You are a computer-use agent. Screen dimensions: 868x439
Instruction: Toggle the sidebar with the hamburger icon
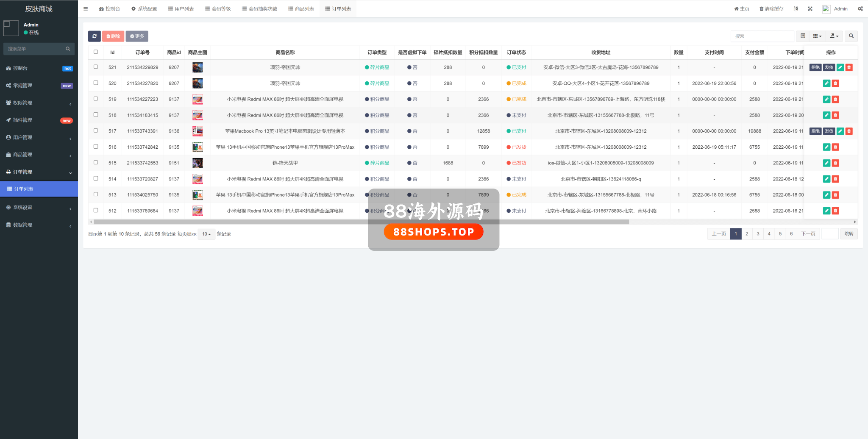[86, 9]
